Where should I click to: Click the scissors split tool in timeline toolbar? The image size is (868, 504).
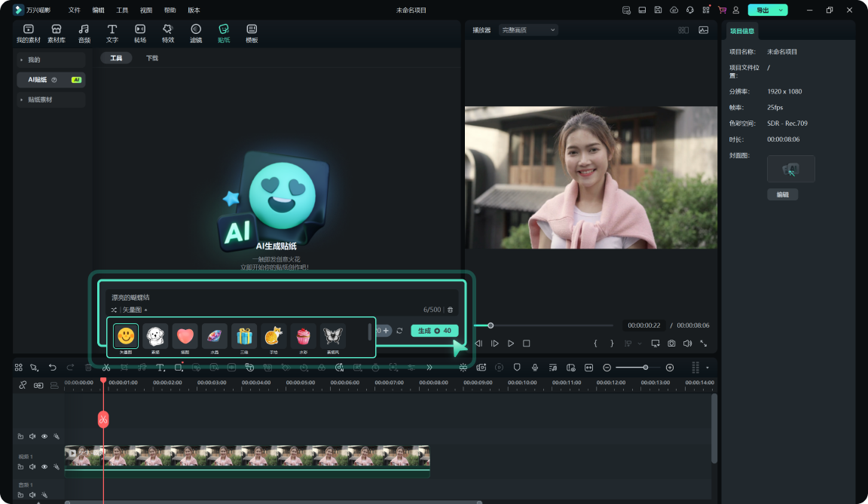tap(105, 367)
